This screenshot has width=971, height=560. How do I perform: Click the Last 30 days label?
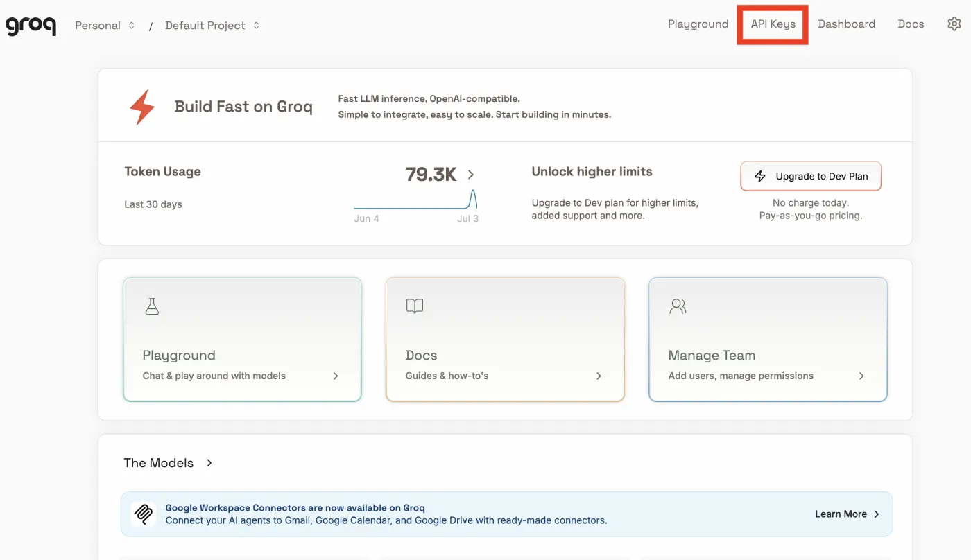[153, 204]
